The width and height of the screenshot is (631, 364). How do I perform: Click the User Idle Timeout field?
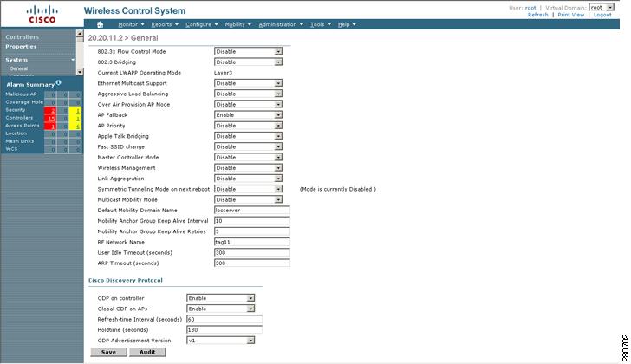pos(252,252)
